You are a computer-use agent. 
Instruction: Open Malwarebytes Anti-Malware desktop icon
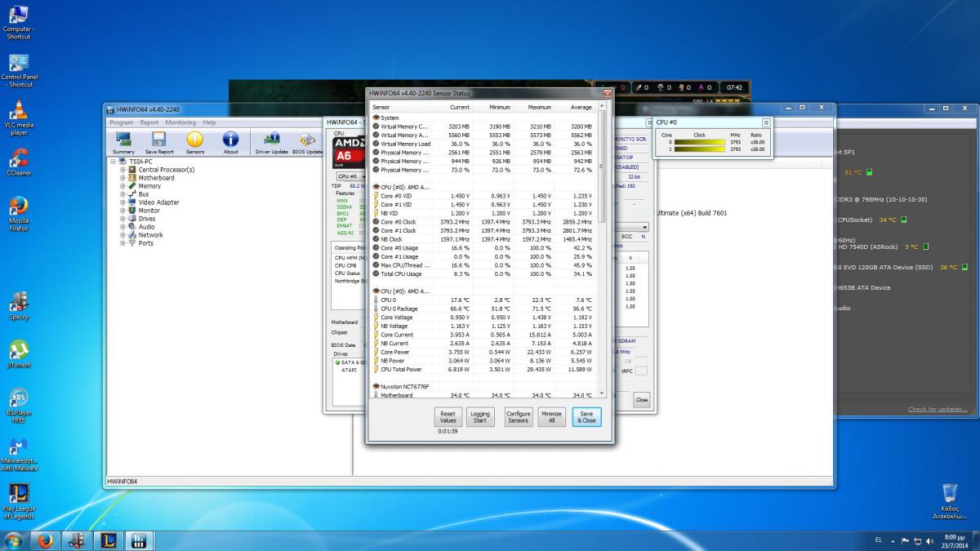pos(19,454)
